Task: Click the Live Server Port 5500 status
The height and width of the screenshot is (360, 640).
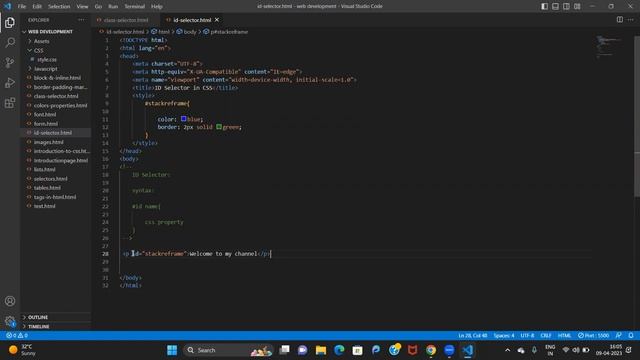Action: point(593,336)
